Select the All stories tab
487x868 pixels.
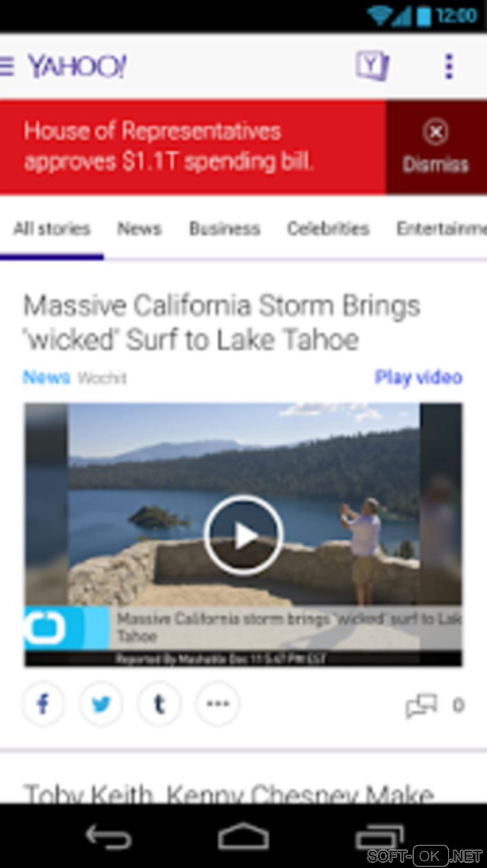(52, 229)
